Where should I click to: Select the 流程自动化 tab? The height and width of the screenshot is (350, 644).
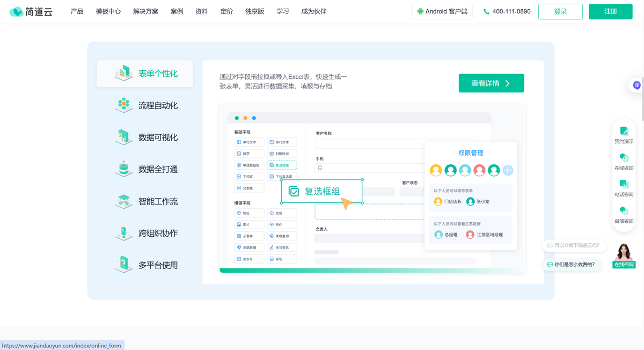click(x=145, y=105)
